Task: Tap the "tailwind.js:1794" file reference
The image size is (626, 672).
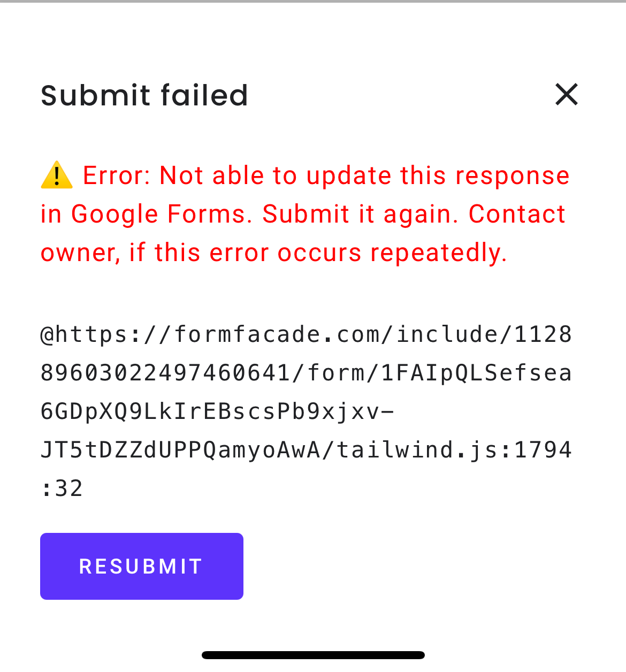Action: [454, 450]
